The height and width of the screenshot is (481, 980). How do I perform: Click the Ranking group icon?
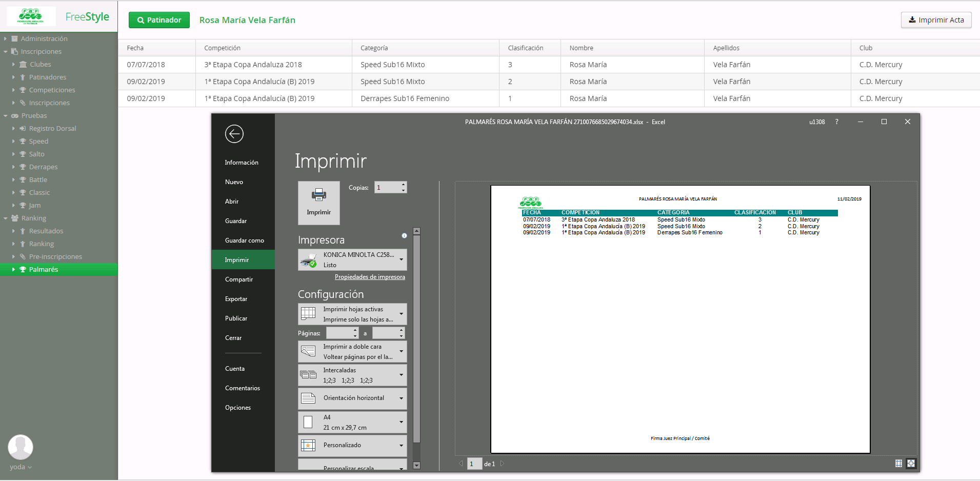(x=15, y=218)
